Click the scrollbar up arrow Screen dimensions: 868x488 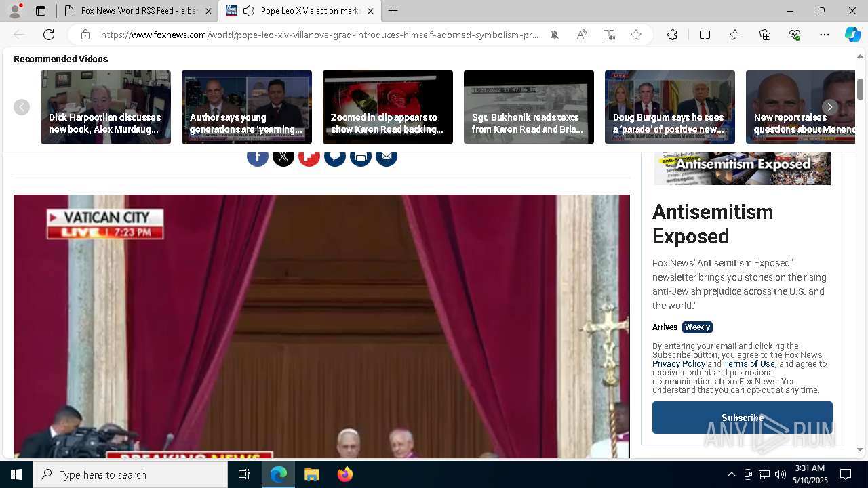860,56
